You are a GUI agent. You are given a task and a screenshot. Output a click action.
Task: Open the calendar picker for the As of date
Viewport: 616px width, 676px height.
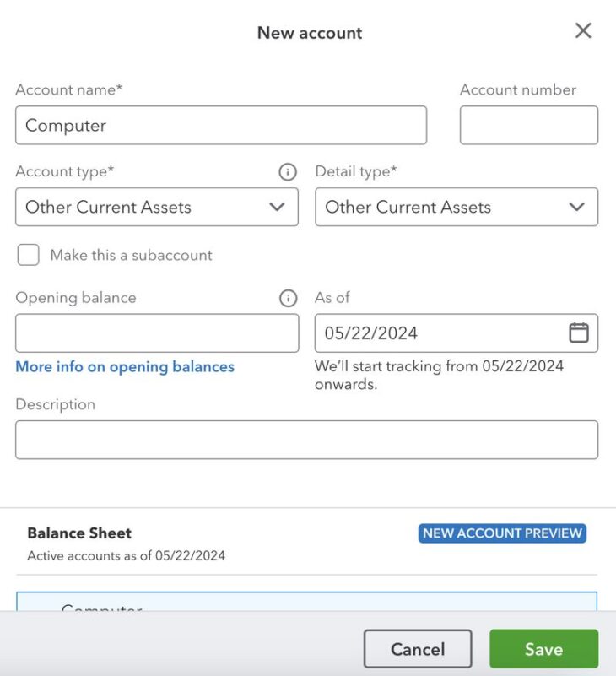tap(579, 333)
